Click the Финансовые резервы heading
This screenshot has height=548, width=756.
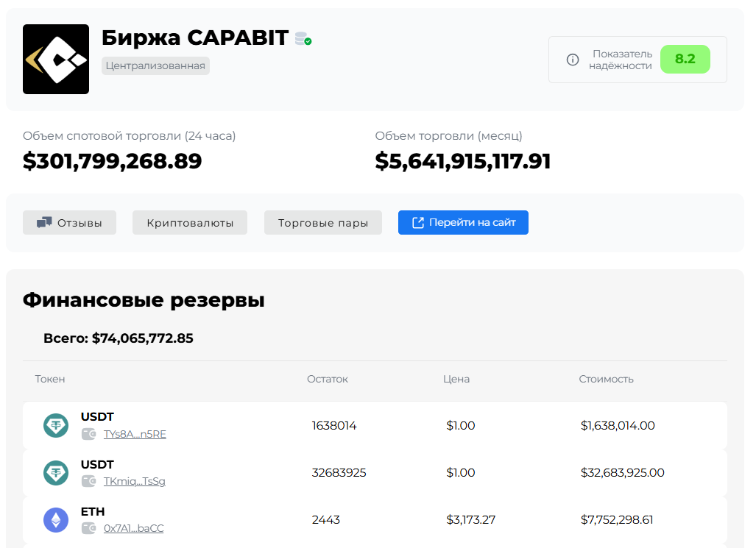(144, 300)
